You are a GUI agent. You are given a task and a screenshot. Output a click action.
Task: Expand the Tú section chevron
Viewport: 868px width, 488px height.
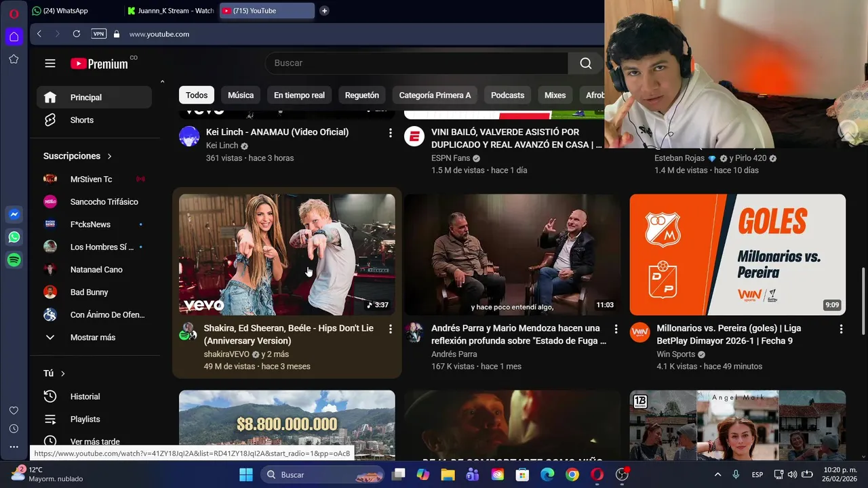(x=63, y=373)
